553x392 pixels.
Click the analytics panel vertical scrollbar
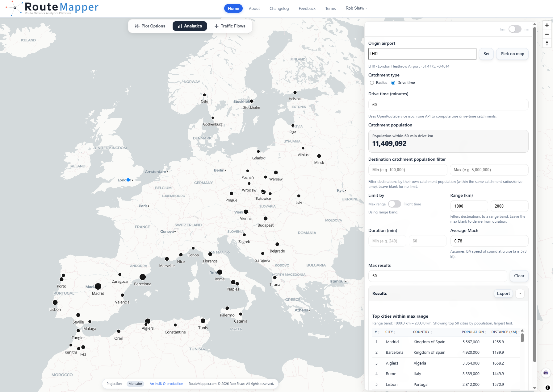pos(534,194)
